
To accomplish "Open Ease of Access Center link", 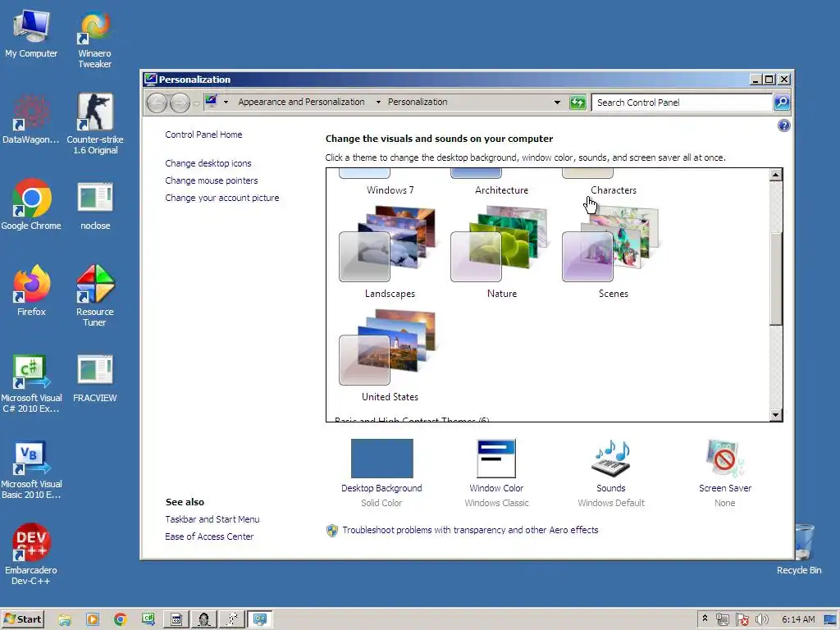I will click(x=209, y=536).
